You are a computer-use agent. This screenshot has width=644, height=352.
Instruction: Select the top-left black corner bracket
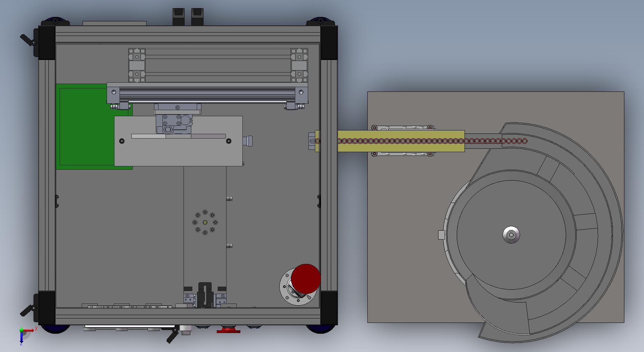click(x=47, y=42)
